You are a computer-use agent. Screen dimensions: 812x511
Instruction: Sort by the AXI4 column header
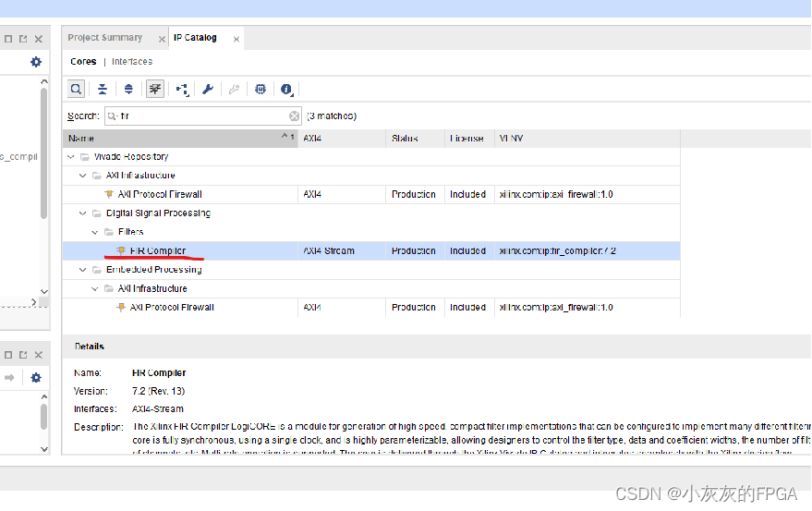click(342, 139)
